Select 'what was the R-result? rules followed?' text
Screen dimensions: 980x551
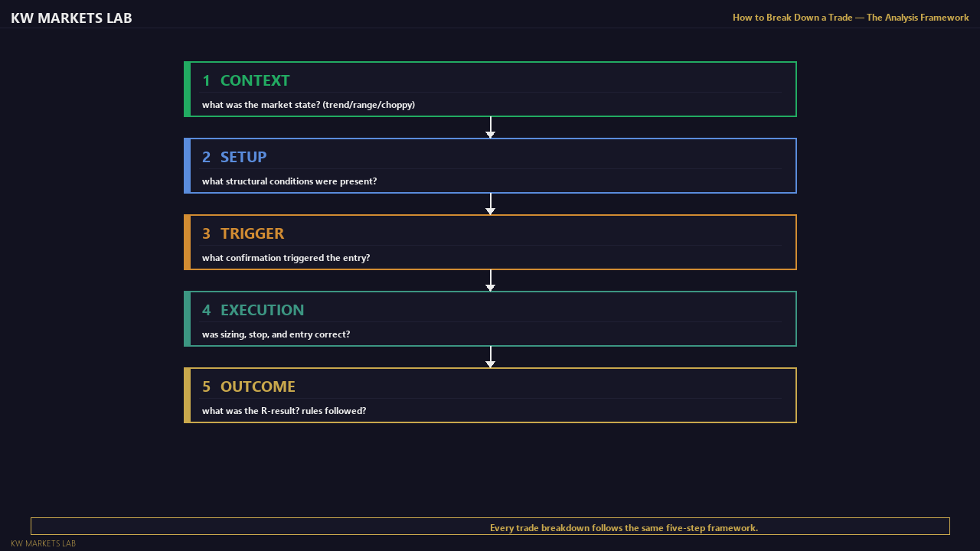pos(284,411)
